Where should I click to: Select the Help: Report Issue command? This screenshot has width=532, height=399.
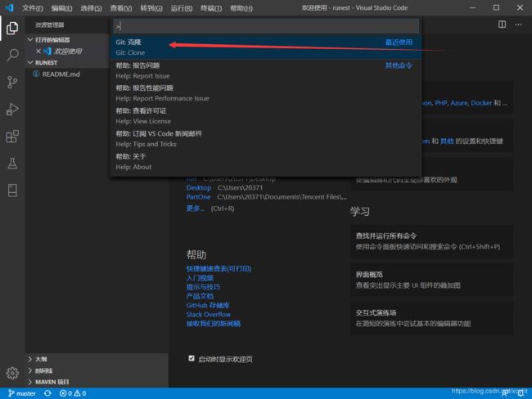click(x=266, y=70)
